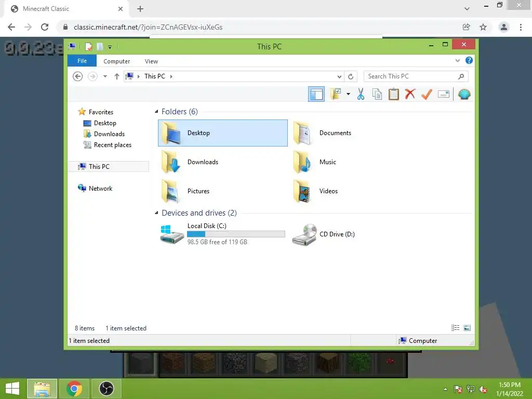Click the Chrome address bar URL

148,27
